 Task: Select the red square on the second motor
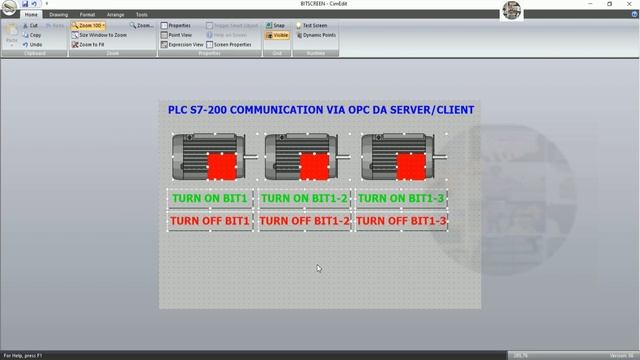pos(314,167)
